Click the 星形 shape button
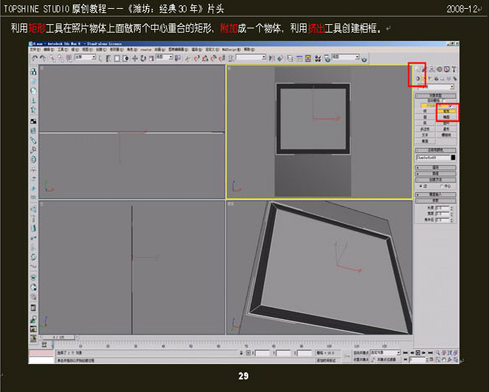Image resolution: width=489 pixels, height=392 pixels. (x=447, y=129)
